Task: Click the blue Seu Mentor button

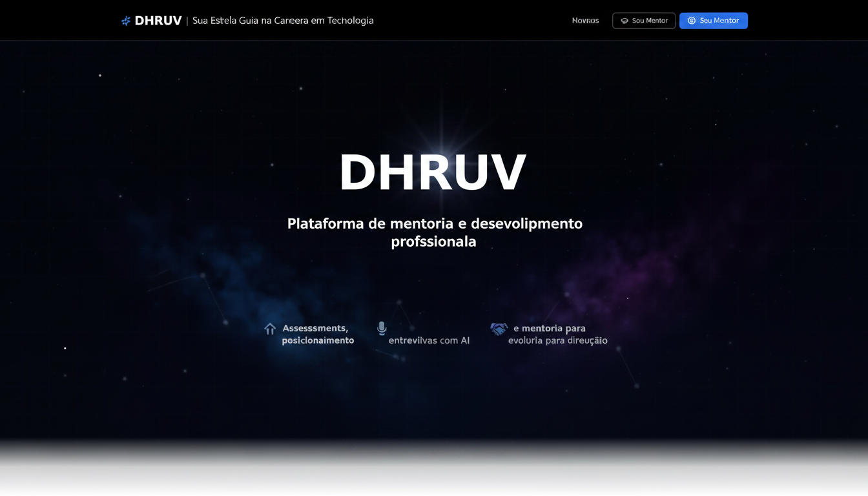Action: pos(714,21)
